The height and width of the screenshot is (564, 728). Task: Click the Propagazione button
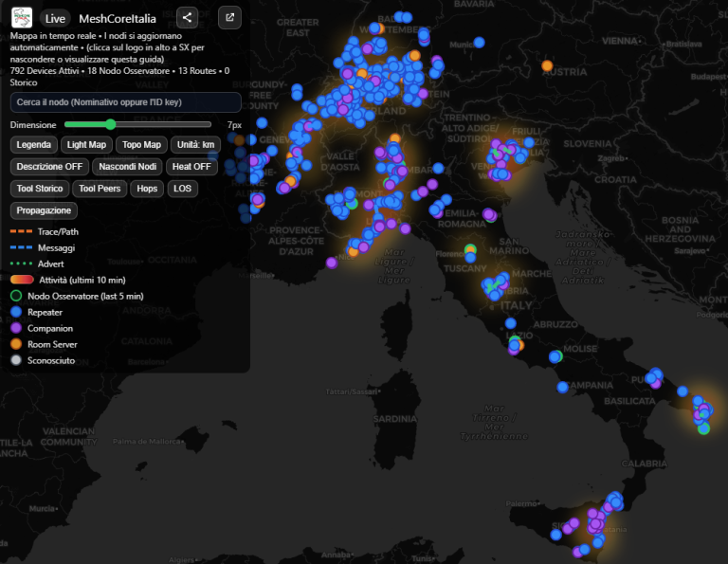(x=44, y=210)
